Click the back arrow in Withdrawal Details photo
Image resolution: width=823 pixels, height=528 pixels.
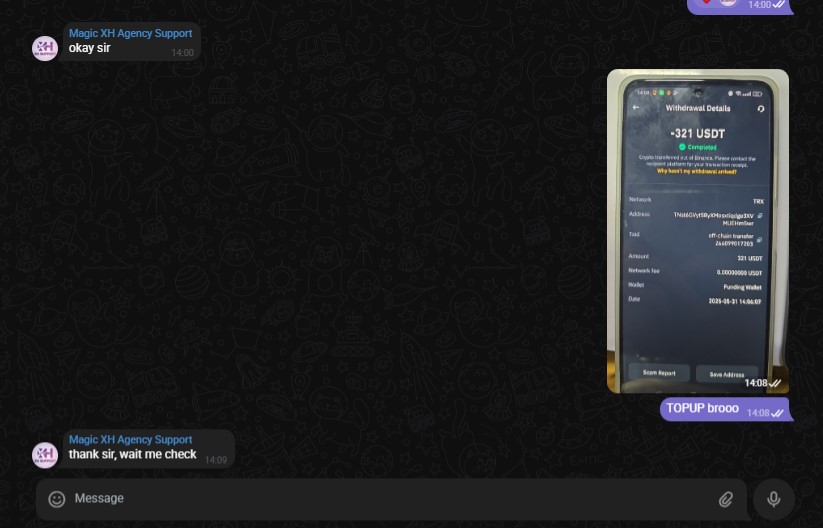[x=636, y=108]
